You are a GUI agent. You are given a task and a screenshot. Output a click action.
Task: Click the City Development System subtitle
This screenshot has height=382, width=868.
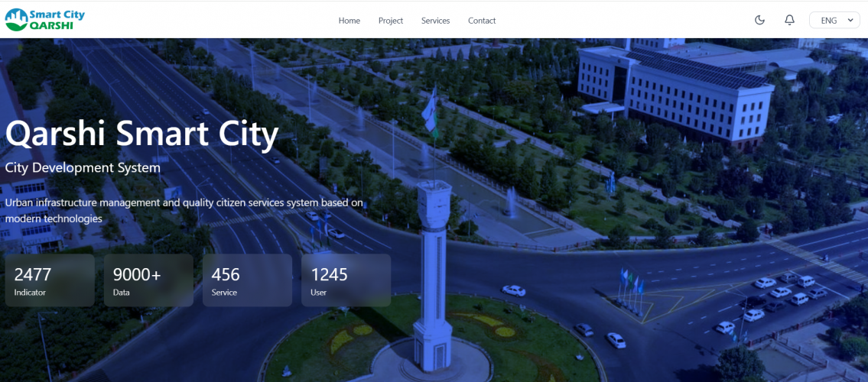[83, 167]
